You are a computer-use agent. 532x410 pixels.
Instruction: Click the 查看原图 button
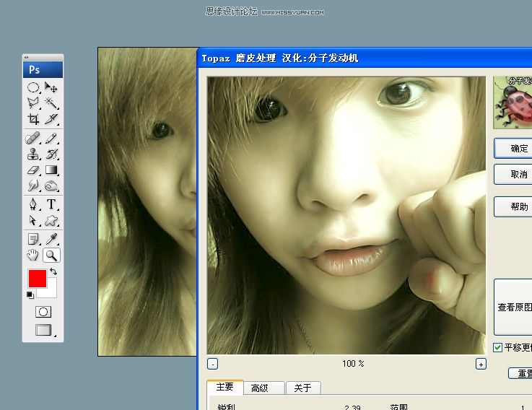coord(513,307)
